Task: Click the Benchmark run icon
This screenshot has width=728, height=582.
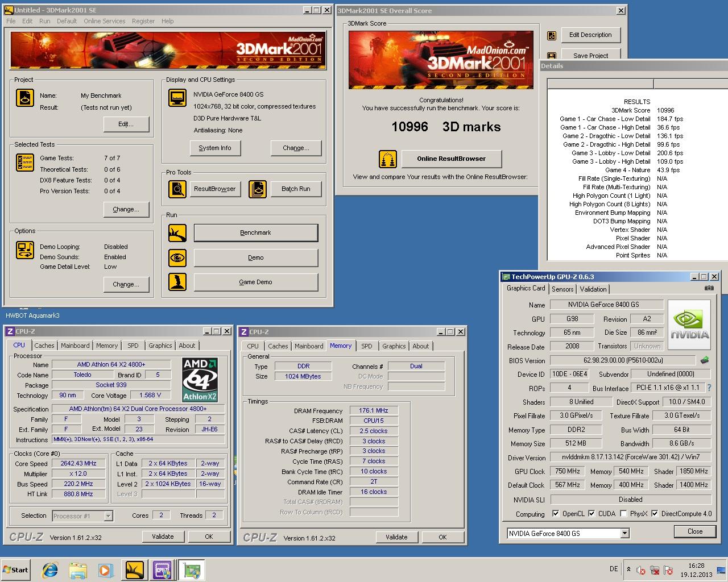Action: (x=177, y=233)
